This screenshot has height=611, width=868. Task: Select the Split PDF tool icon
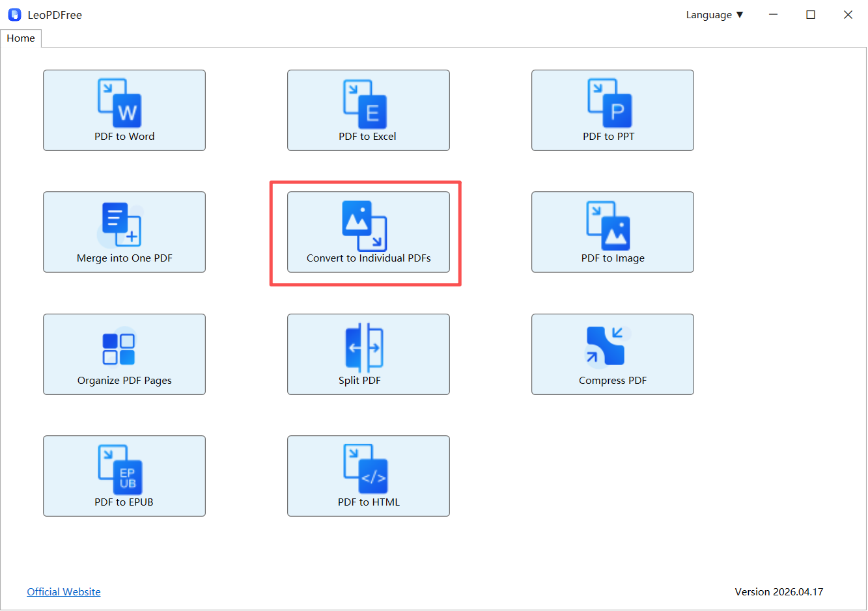click(x=364, y=348)
